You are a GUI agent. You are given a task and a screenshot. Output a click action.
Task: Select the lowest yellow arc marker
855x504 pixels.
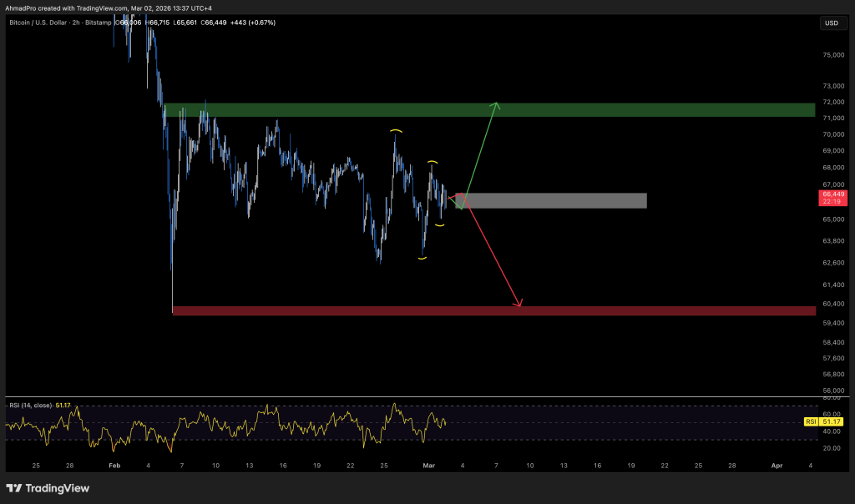(x=422, y=258)
